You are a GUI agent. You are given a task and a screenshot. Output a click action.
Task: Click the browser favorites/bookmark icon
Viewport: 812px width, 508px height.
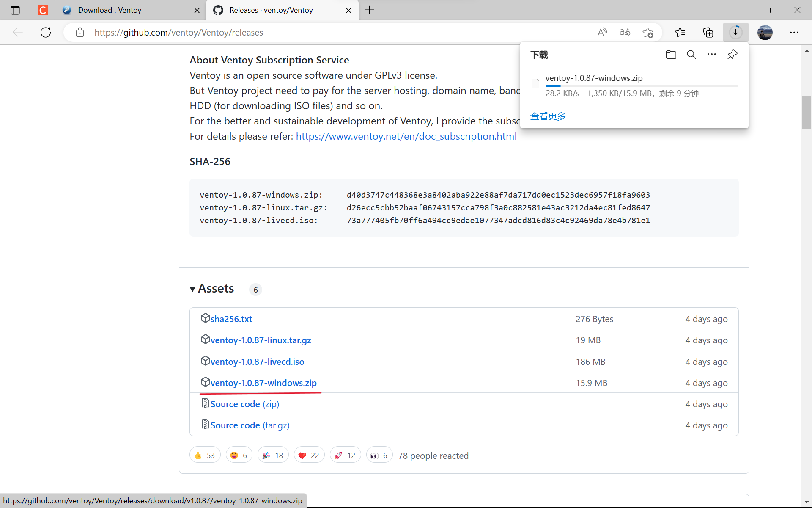coord(680,32)
